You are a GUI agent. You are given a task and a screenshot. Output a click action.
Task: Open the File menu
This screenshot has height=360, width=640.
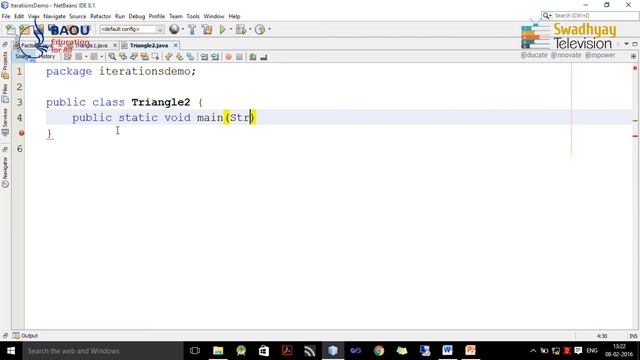6,16
